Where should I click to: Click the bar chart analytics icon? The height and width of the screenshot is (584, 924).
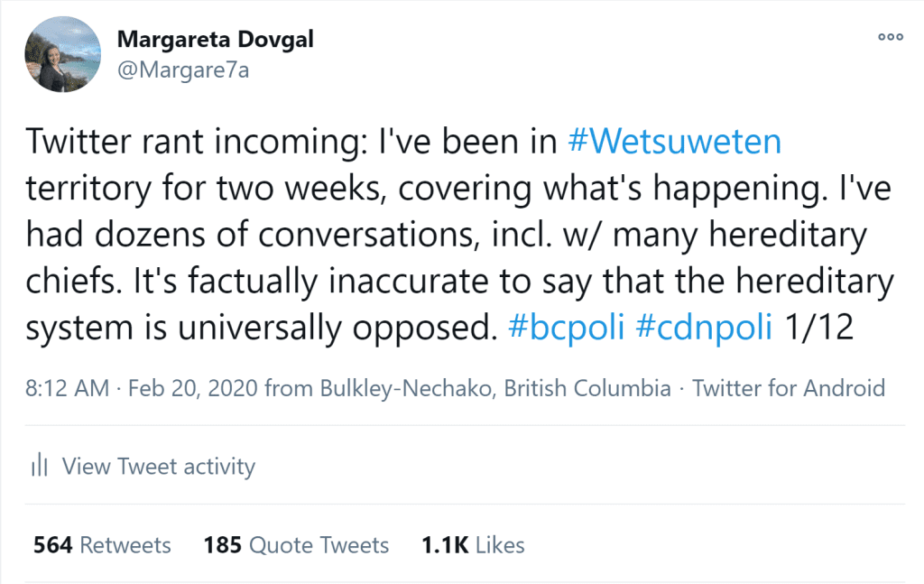click(39, 466)
